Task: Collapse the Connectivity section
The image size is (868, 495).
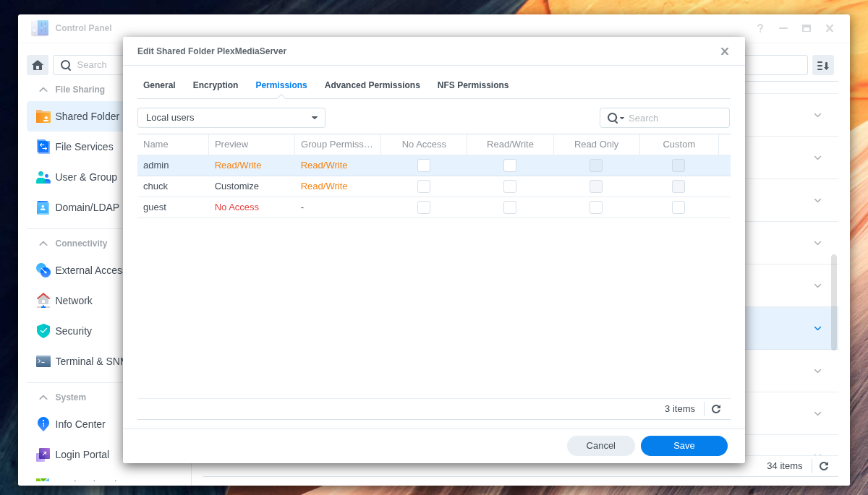Action: (43, 244)
